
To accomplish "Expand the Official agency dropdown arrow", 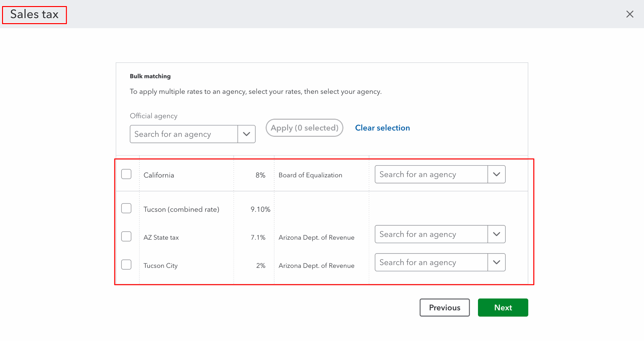I will [x=247, y=134].
